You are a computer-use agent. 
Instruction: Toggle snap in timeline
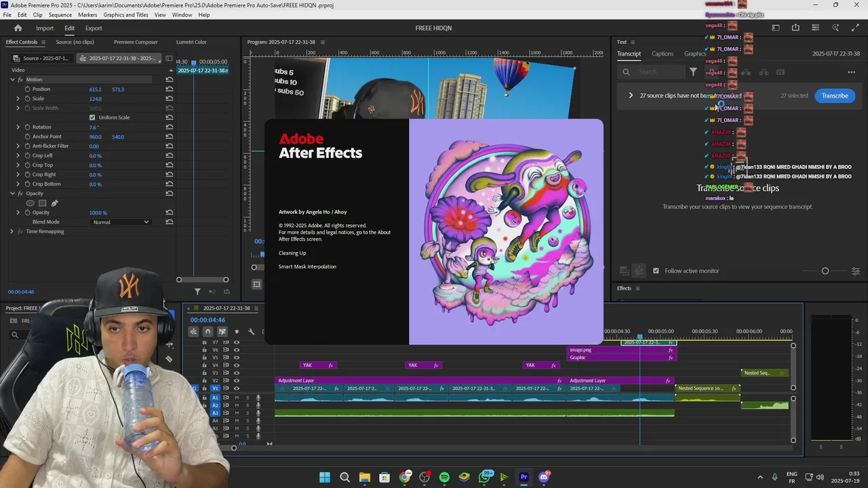click(x=208, y=331)
